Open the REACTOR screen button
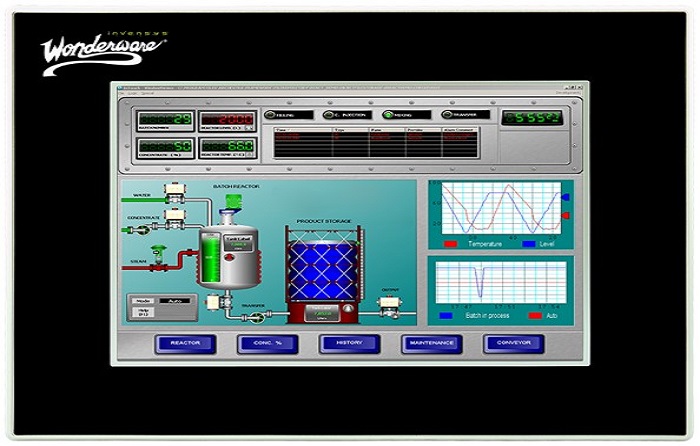The height and width of the screenshot is (446, 700). [x=185, y=344]
